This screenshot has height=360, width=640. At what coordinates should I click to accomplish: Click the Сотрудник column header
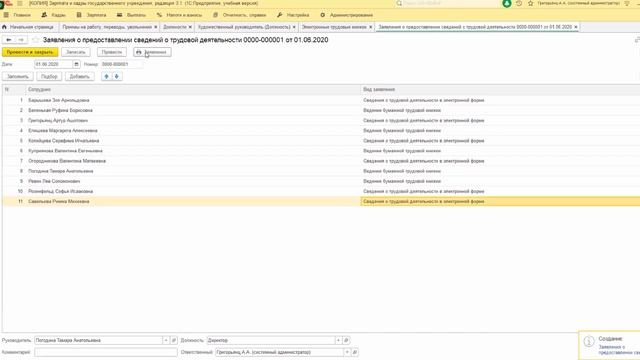[x=193, y=89]
